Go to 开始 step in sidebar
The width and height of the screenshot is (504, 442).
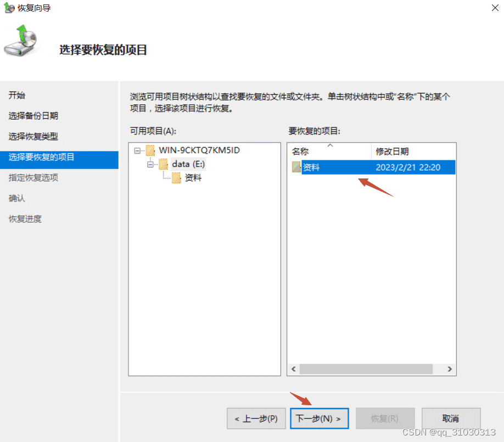coord(16,95)
